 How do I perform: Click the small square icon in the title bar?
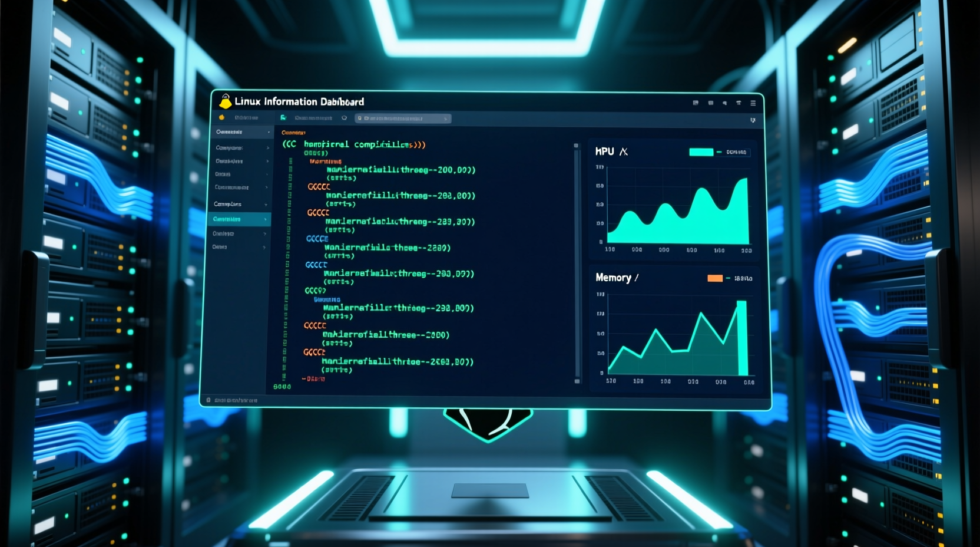point(710,103)
